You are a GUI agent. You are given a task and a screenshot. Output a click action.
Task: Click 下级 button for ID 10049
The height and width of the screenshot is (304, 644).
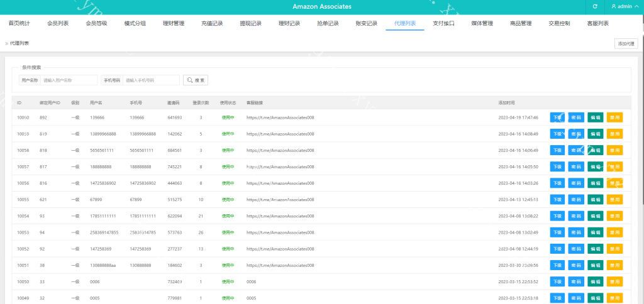(557, 298)
